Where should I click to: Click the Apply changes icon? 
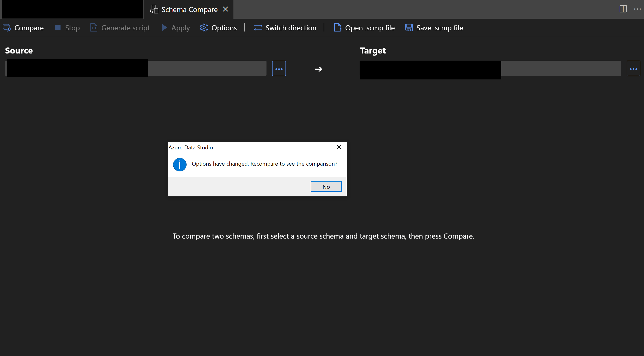(x=164, y=28)
